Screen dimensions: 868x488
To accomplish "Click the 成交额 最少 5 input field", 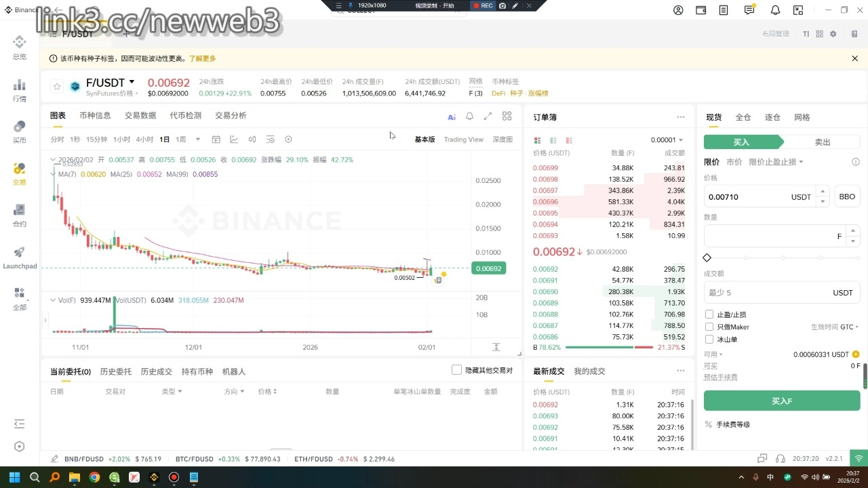I will click(782, 292).
